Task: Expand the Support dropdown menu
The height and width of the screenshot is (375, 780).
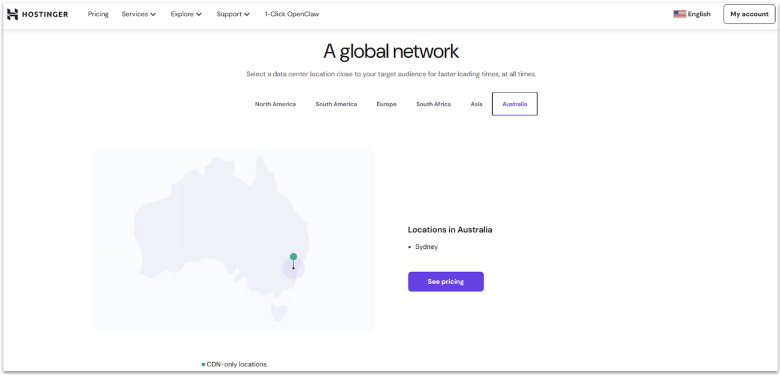Action: click(x=233, y=14)
